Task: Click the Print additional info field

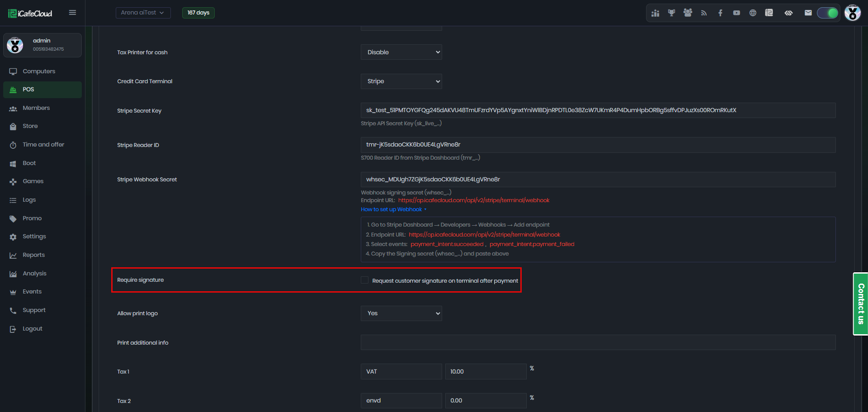Action: 598,342
